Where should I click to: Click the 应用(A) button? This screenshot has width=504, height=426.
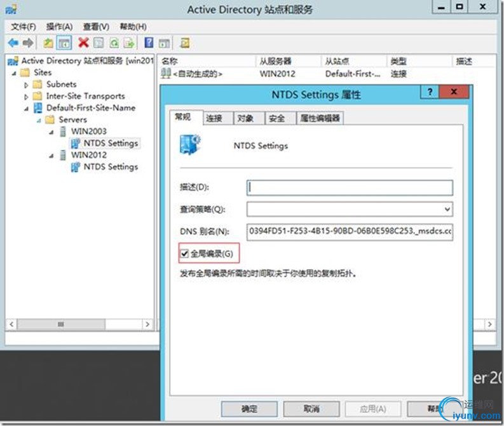point(373,409)
